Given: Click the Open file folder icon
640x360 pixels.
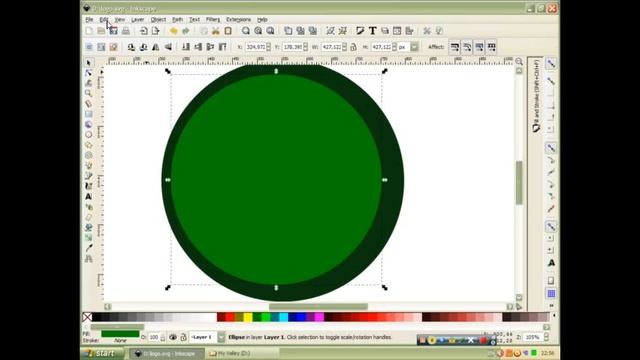Looking at the screenshot, I should [101, 31].
